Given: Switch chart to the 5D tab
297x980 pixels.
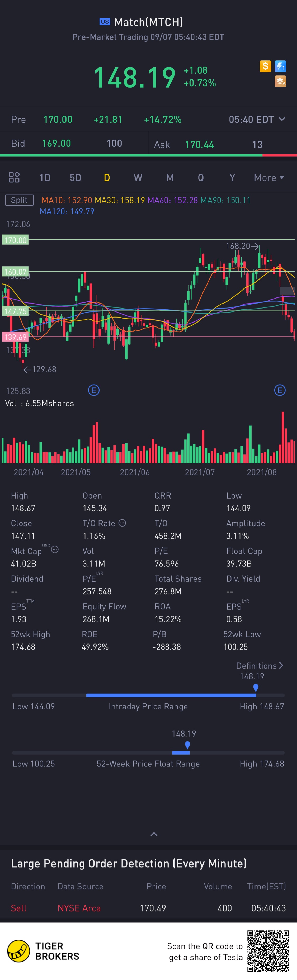Looking at the screenshot, I should (x=76, y=178).
